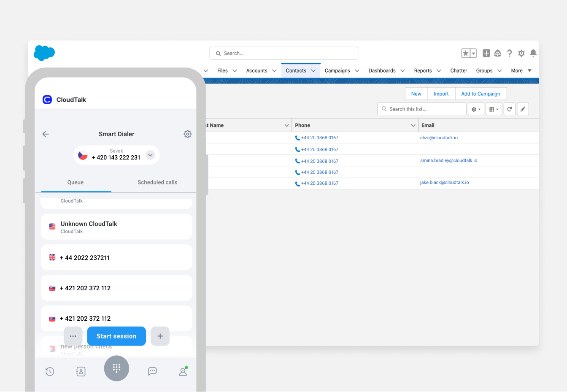Open the Files tab
This screenshot has width=567, height=392.
pyautogui.click(x=222, y=70)
